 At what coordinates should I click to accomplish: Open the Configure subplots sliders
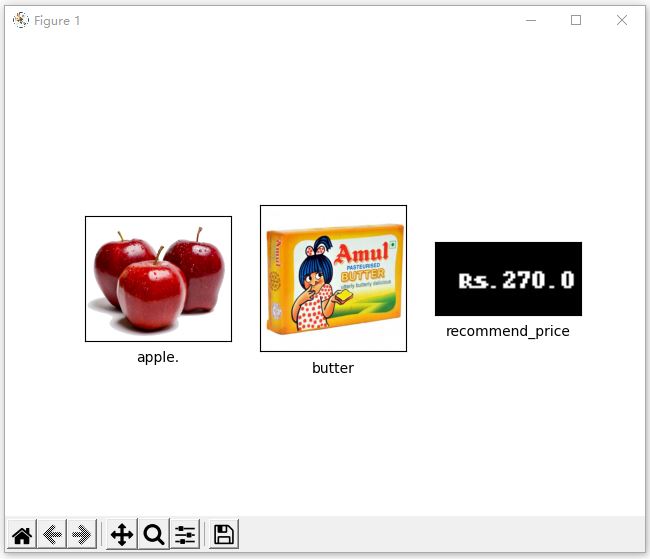[x=185, y=534]
